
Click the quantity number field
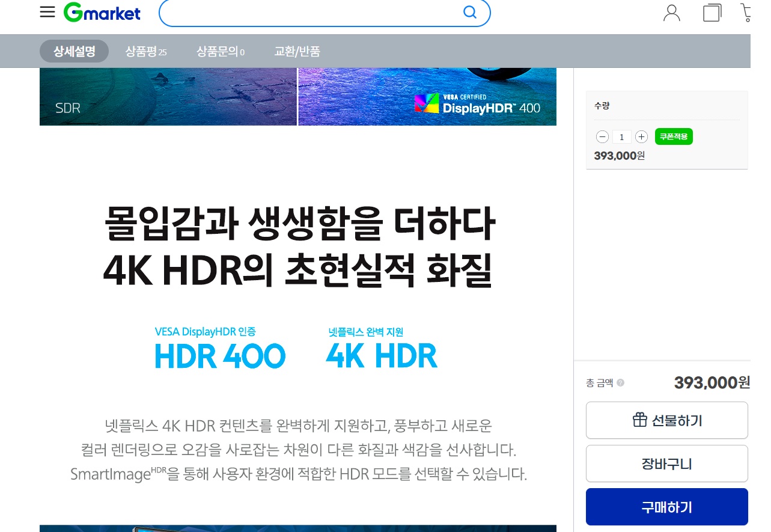tap(621, 137)
